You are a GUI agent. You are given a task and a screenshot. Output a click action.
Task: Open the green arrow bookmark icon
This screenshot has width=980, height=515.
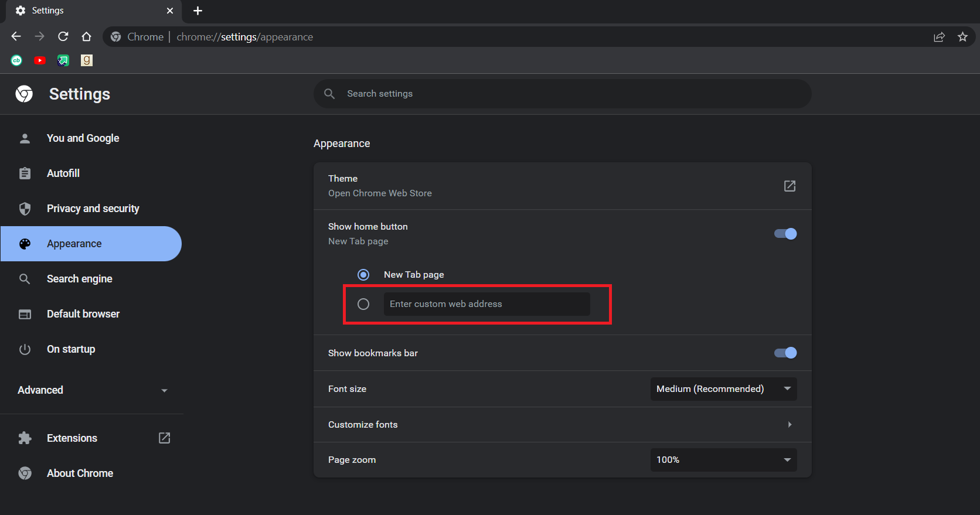click(x=63, y=60)
